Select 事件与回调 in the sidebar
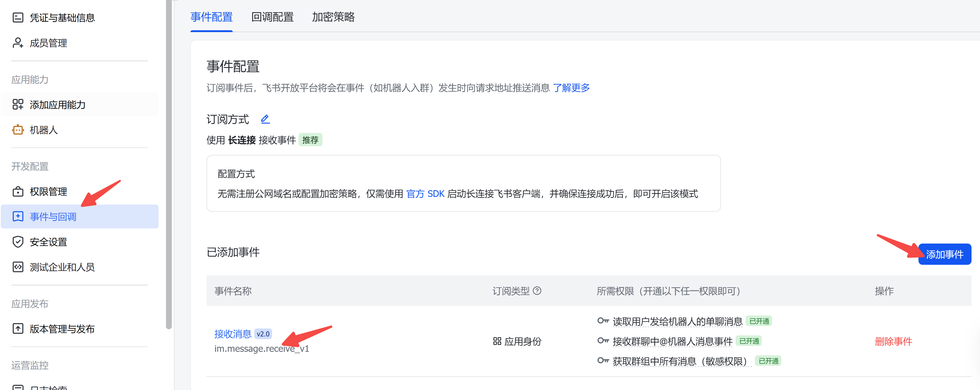Viewport: 980px width, 390px height. [53, 217]
